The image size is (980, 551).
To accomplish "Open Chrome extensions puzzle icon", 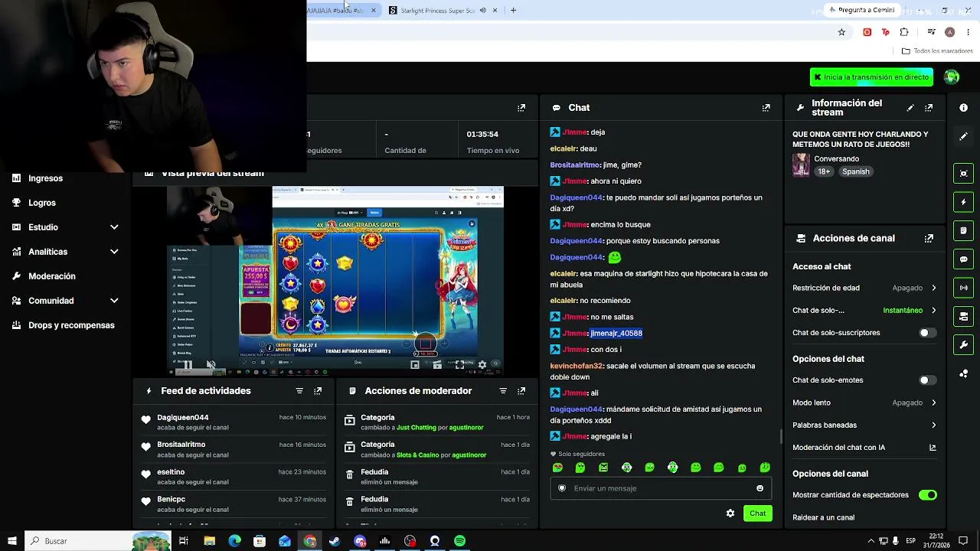I will [904, 32].
